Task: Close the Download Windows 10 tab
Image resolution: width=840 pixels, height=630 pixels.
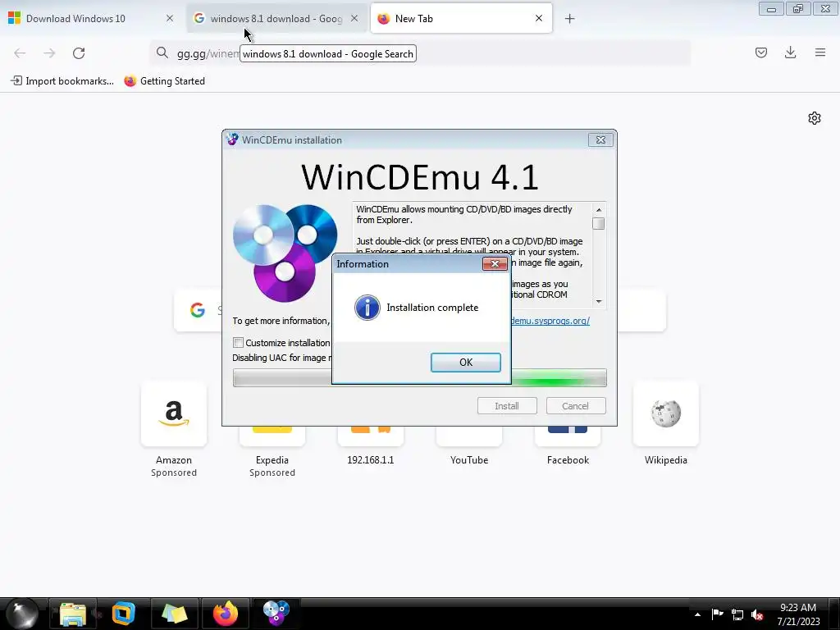Action: (x=170, y=18)
